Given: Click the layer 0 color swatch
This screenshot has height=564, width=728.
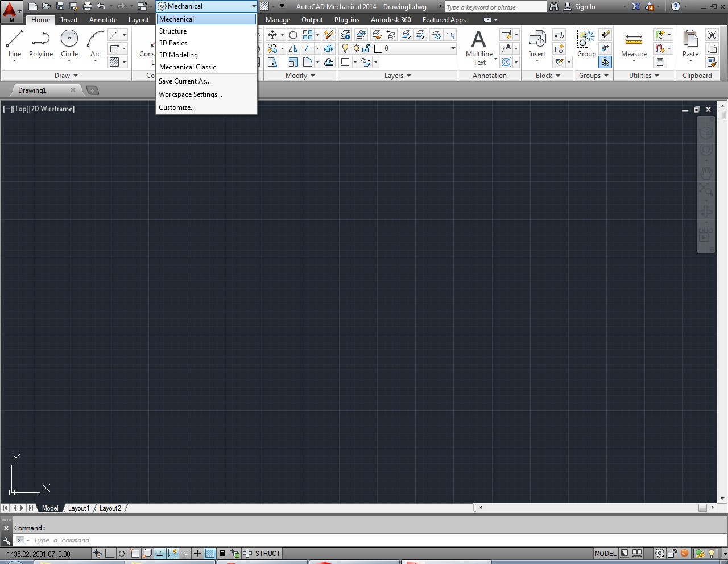Looking at the screenshot, I should (x=378, y=49).
